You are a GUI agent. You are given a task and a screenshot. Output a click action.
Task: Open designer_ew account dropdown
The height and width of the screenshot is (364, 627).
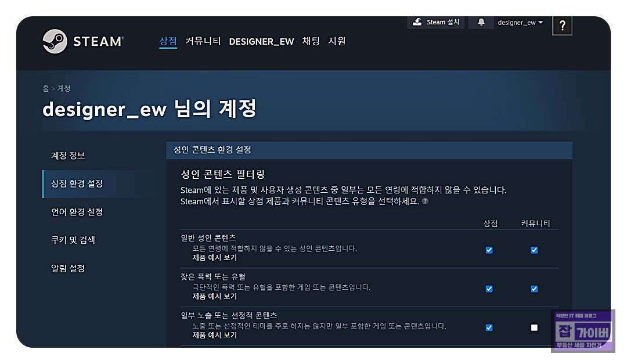point(520,23)
